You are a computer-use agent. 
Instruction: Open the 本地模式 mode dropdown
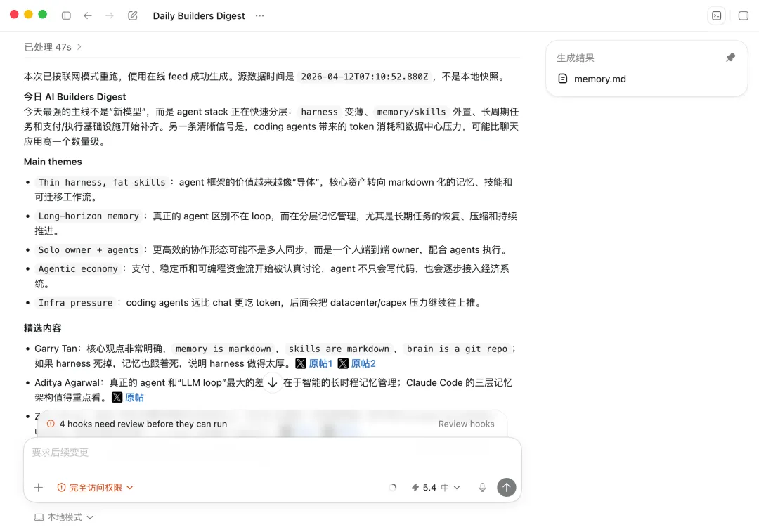point(64,517)
